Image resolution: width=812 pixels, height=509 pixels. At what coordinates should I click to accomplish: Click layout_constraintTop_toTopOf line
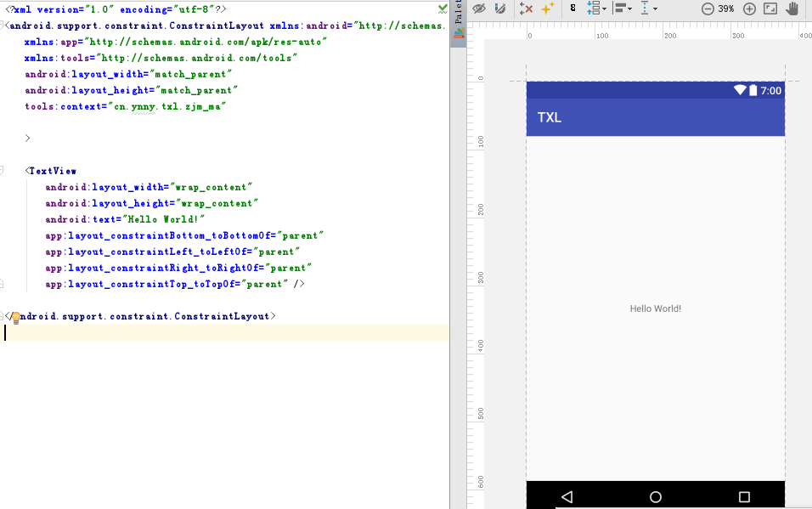click(174, 284)
